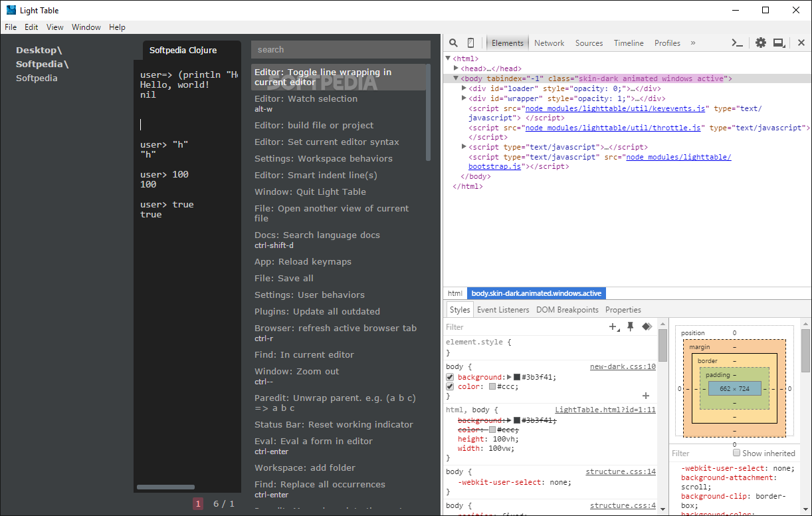Expand the div id wrapper node
Viewport: 812px width, 516px height.
464,98
